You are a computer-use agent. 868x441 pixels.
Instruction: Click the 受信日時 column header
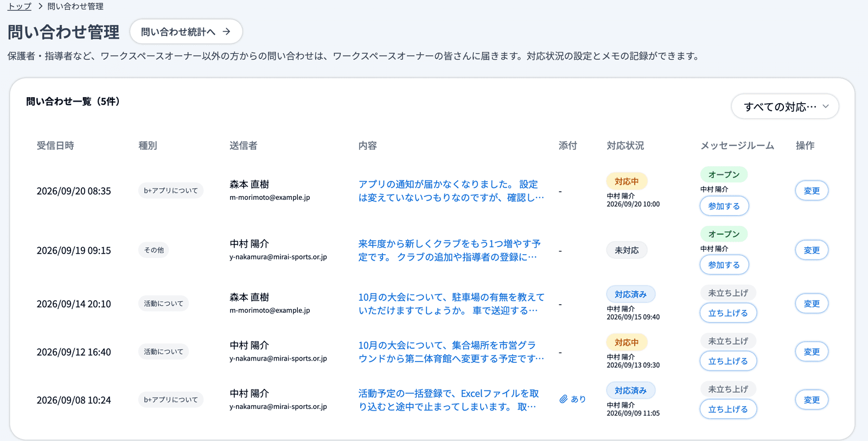click(55, 146)
